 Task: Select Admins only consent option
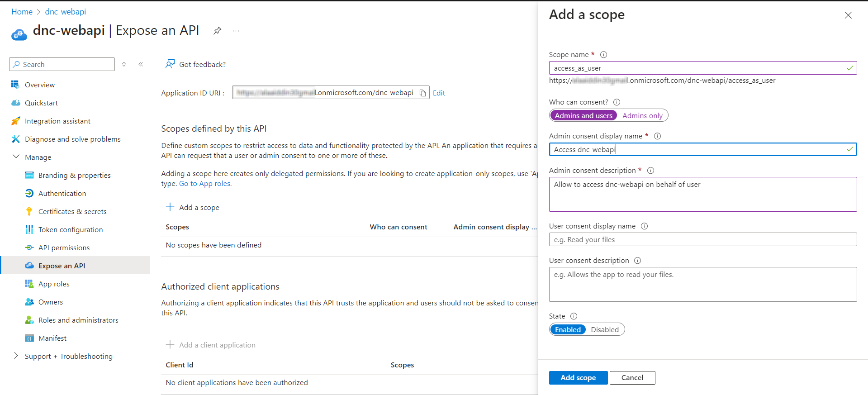pyautogui.click(x=642, y=115)
